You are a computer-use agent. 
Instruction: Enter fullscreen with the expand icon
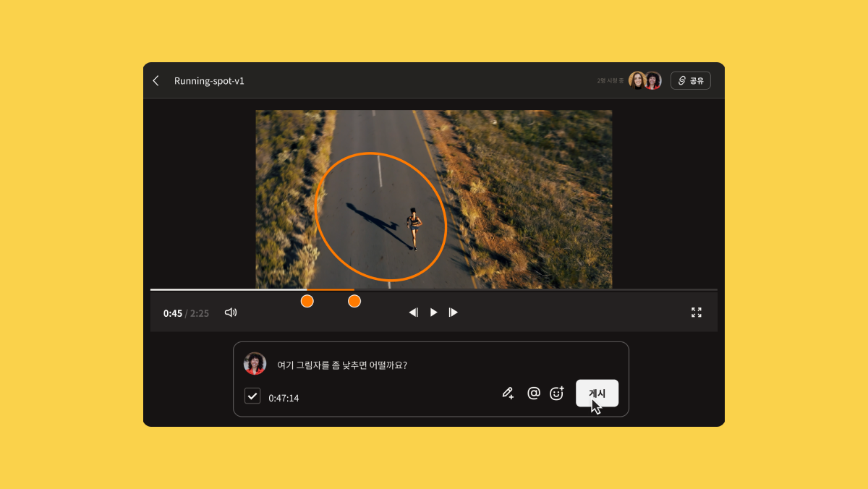click(x=697, y=312)
